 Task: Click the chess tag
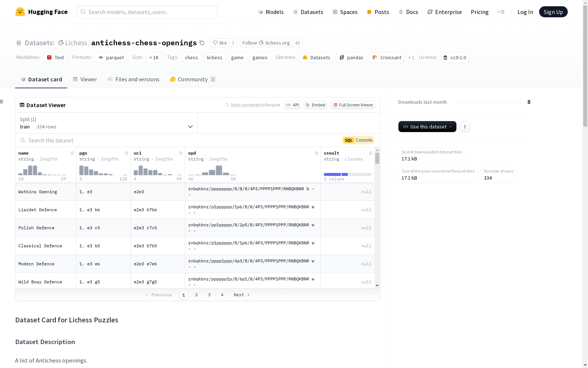tap(191, 57)
